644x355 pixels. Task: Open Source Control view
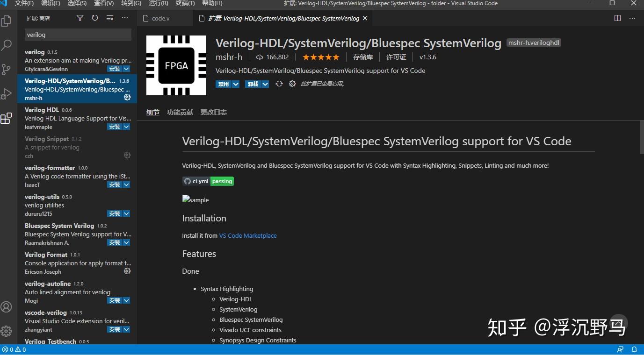(x=7, y=69)
